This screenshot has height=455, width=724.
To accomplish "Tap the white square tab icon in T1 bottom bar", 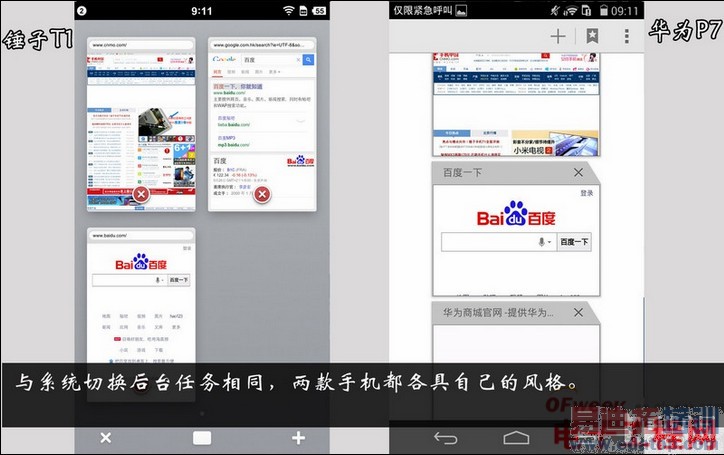I will tap(202, 437).
